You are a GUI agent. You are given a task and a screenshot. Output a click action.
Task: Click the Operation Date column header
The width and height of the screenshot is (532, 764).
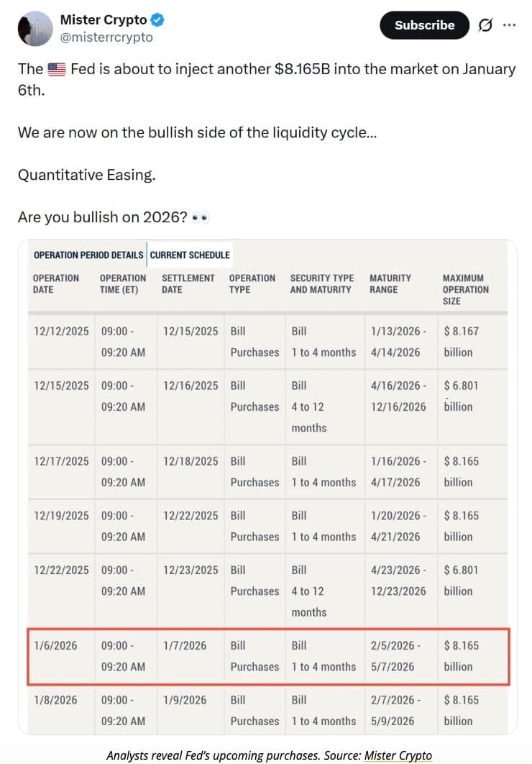[56, 283]
